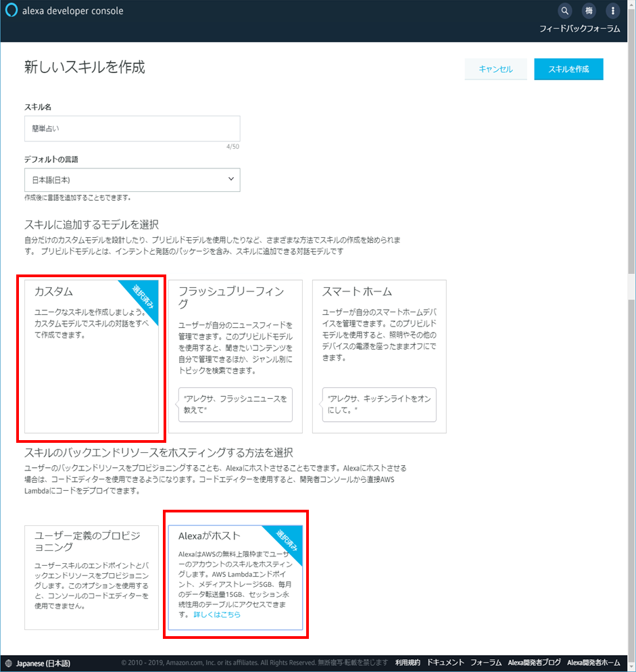
Task: Click the キャンセル button
Action: click(495, 69)
